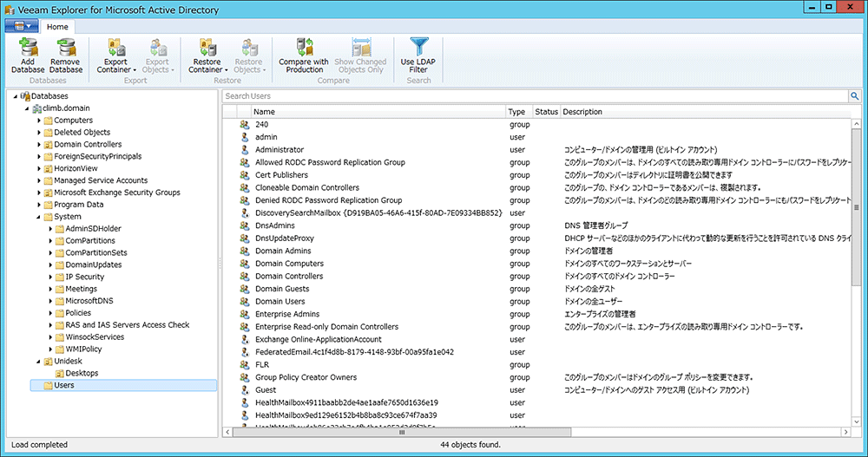Collapse the climb.domain node
The height and width of the screenshot is (457, 868).
[27, 108]
